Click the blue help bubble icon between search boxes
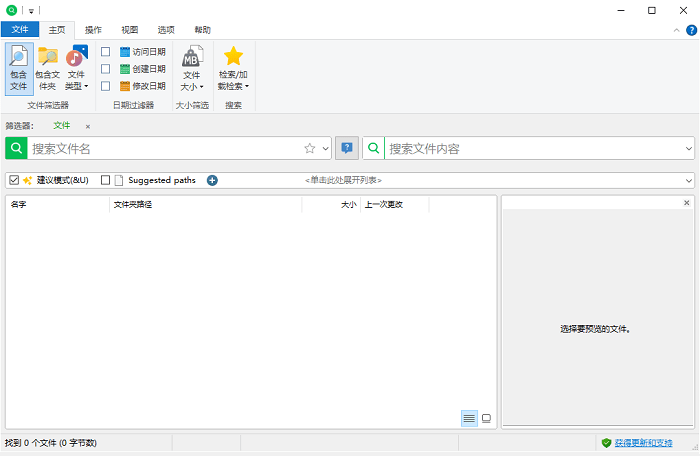This screenshot has height=456, width=700. pyautogui.click(x=347, y=148)
